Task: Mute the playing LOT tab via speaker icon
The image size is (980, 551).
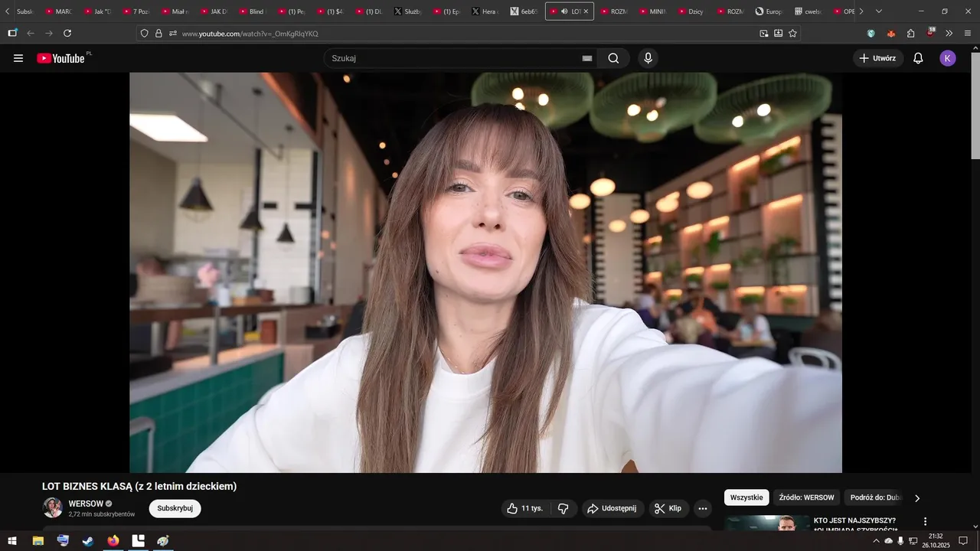Action: pyautogui.click(x=564, y=11)
